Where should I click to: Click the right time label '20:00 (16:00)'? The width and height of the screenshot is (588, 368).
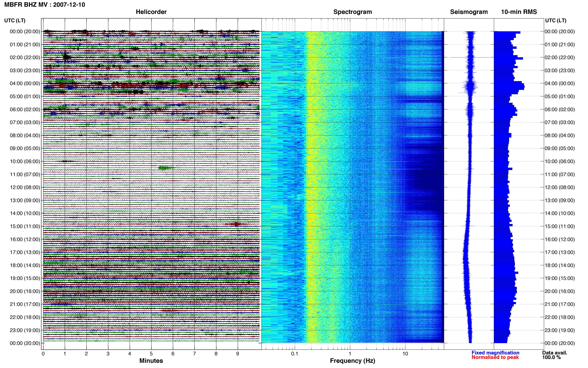(560, 291)
